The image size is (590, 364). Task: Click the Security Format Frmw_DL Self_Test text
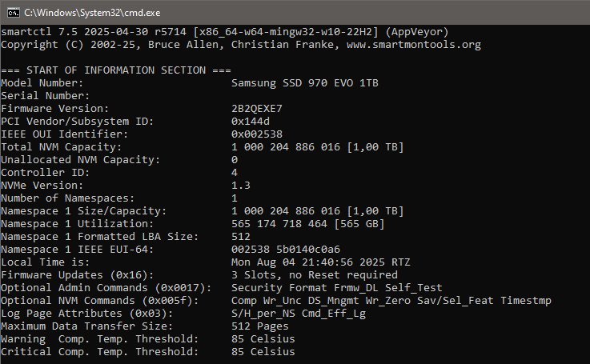pos(337,288)
